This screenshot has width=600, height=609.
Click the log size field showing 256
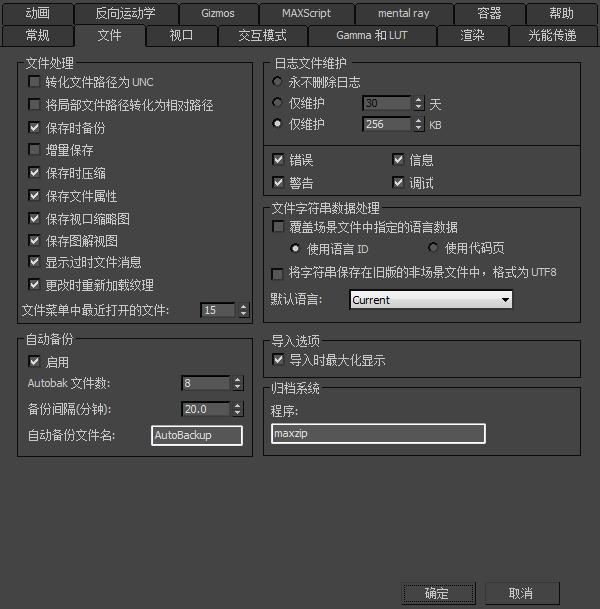pyautogui.click(x=386, y=124)
